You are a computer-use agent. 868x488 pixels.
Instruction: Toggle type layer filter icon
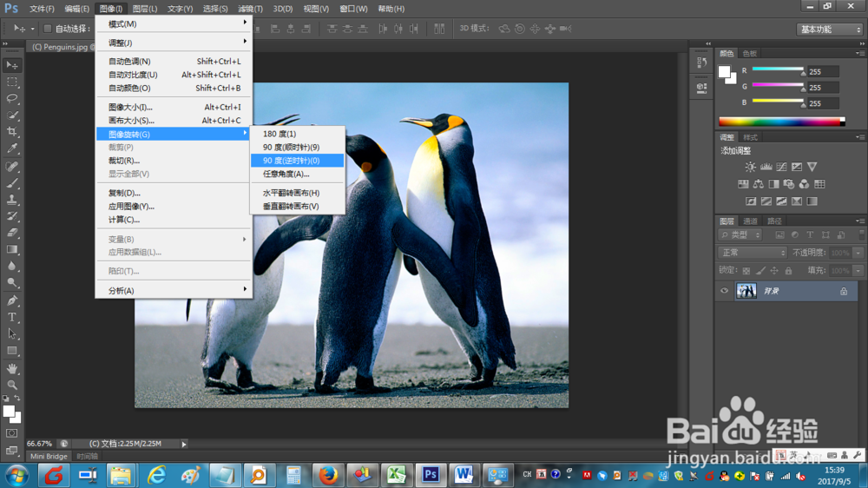click(x=810, y=235)
